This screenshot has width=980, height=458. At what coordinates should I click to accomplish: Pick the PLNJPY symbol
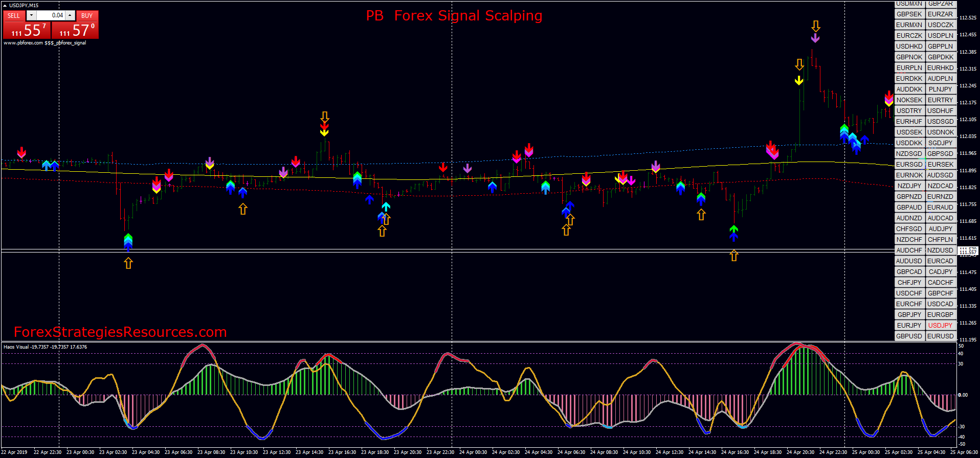941,89
